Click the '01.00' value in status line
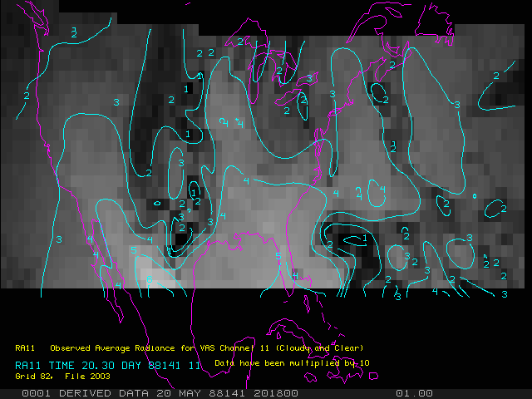This screenshot has height=399, width=532. 414,392
